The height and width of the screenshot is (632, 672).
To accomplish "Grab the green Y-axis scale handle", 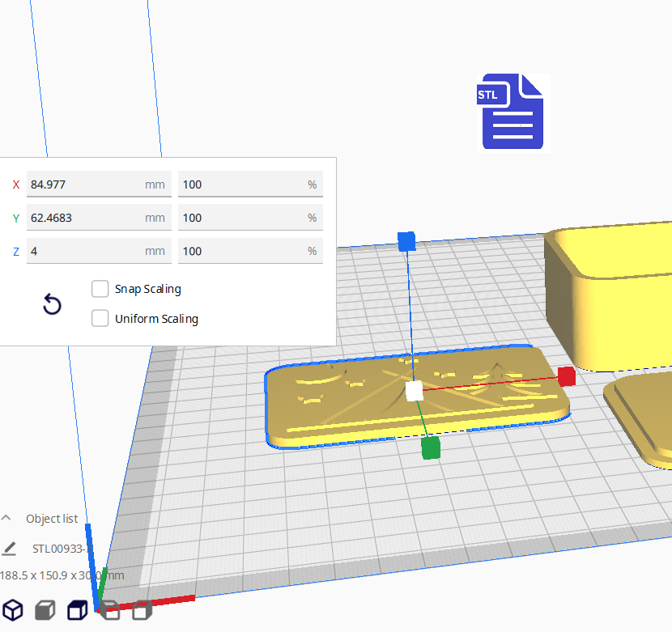I will point(431,447).
